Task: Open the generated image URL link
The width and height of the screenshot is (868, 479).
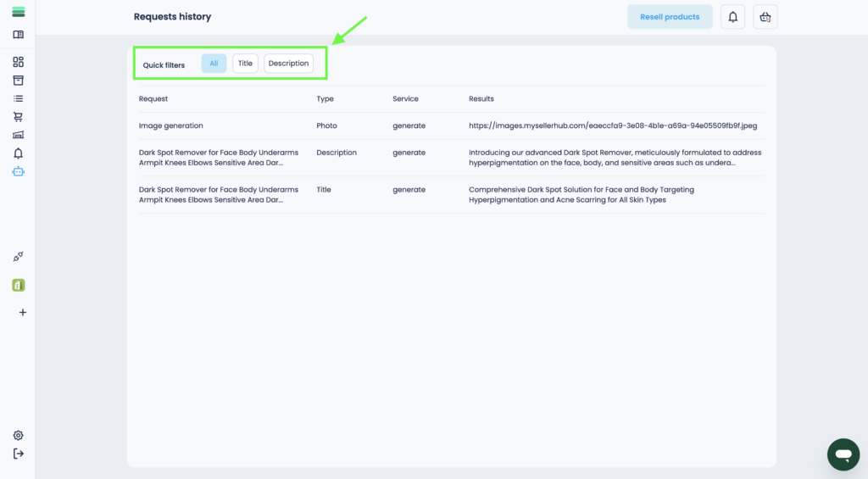Action: 612,125
